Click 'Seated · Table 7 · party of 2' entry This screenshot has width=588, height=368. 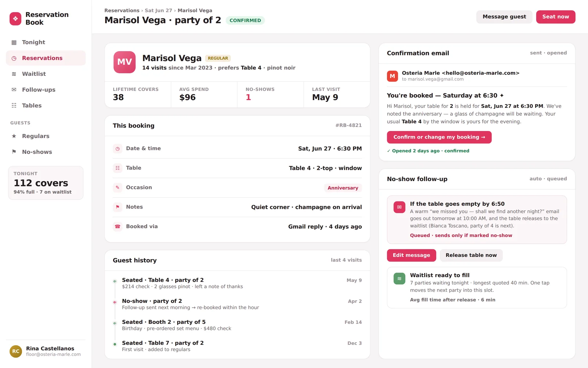(163, 343)
